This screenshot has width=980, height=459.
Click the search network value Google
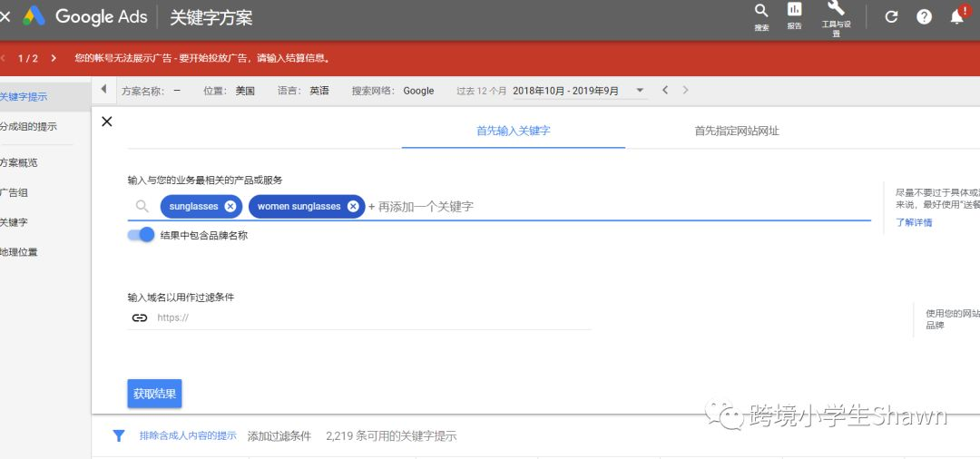(418, 91)
